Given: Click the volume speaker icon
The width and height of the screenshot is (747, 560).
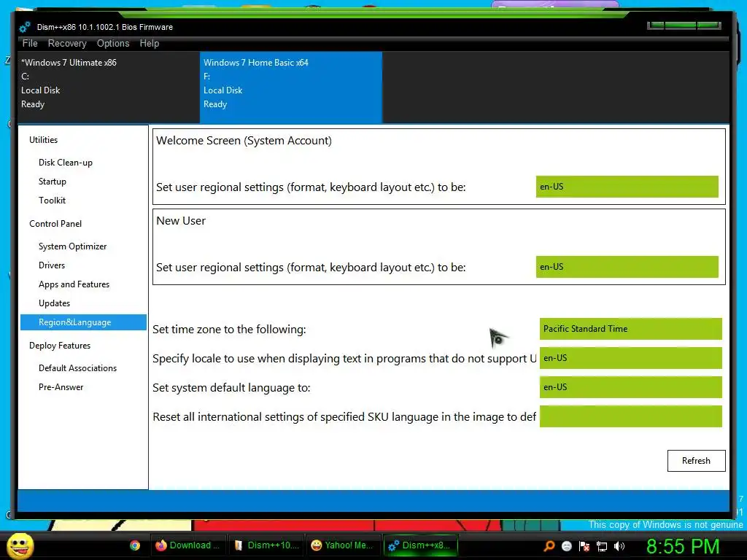Looking at the screenshot, I should [x=619, y=546].
